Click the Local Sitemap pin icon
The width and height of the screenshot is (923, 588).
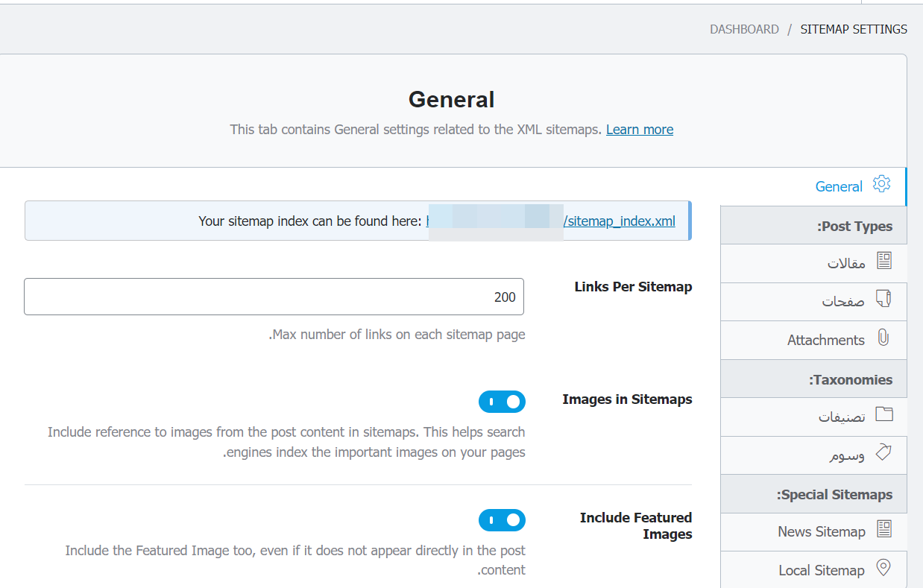[x=883, y=568]
